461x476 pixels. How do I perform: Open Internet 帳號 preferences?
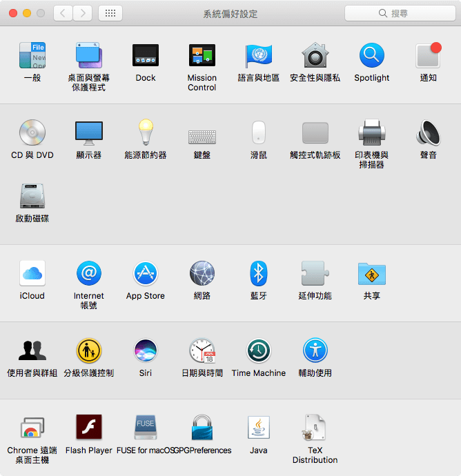coord(88,273)
